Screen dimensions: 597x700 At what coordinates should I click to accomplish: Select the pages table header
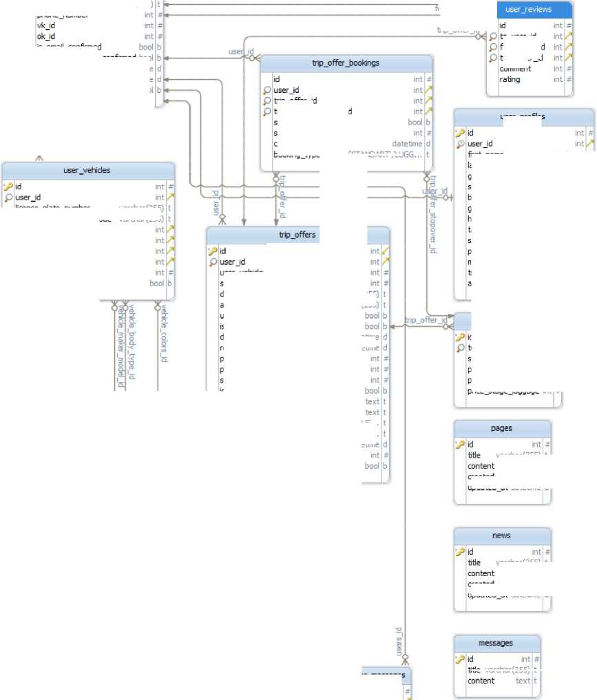pos(501,428)
